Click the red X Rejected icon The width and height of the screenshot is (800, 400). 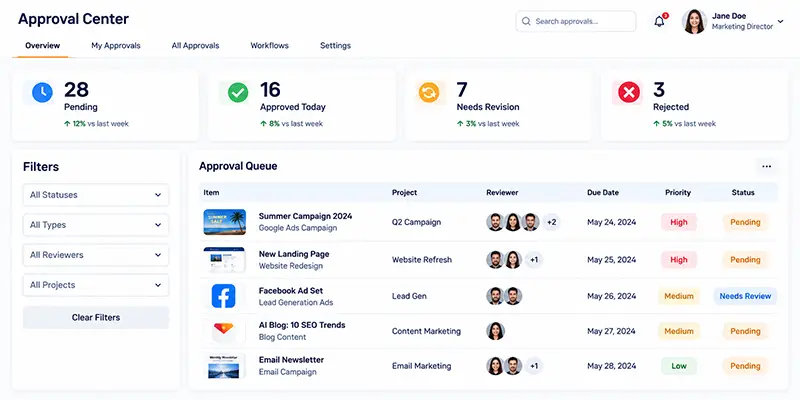(629, 92)
